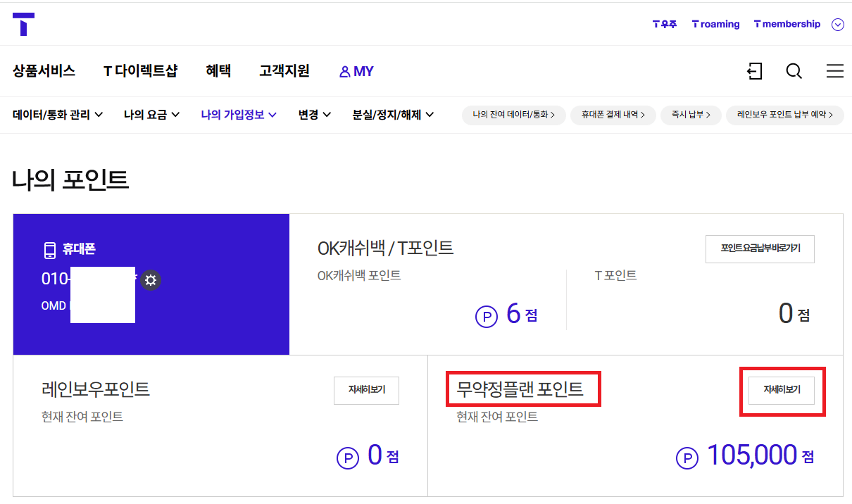
Task: Expand the 변경 submenu
Action: pyautogui.click(x=315, y=114)
